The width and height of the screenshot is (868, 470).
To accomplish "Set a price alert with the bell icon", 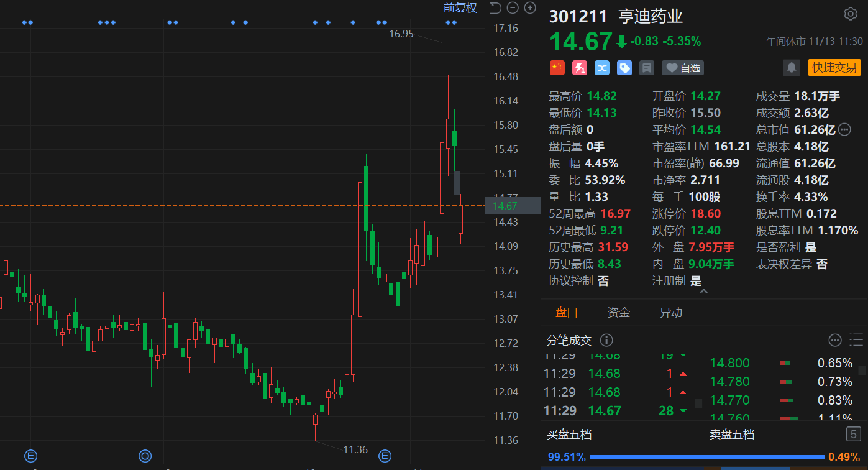I will pos(792,68).
